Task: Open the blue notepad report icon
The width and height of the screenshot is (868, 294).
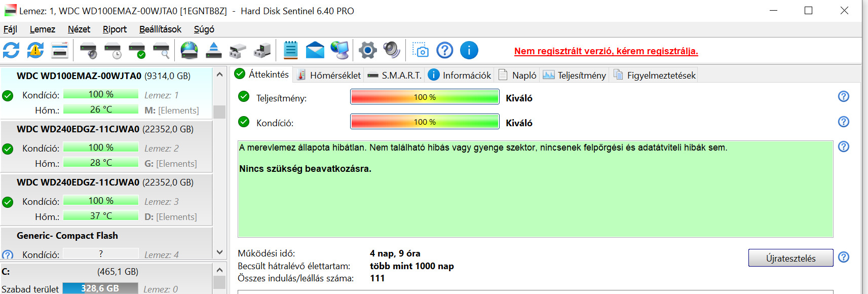Action: pos(290,50)
